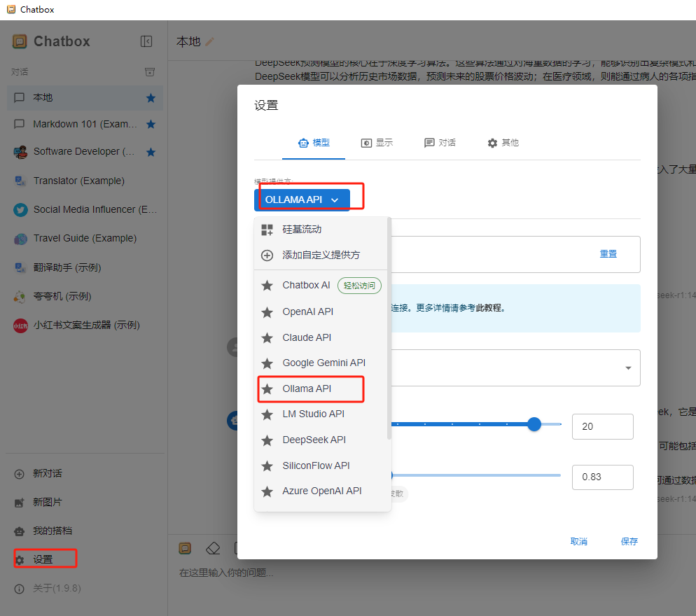Viewport: 696px width, 616px height.
Task: Select 硅基流动 from provider list
Action: tap(321, 230)
